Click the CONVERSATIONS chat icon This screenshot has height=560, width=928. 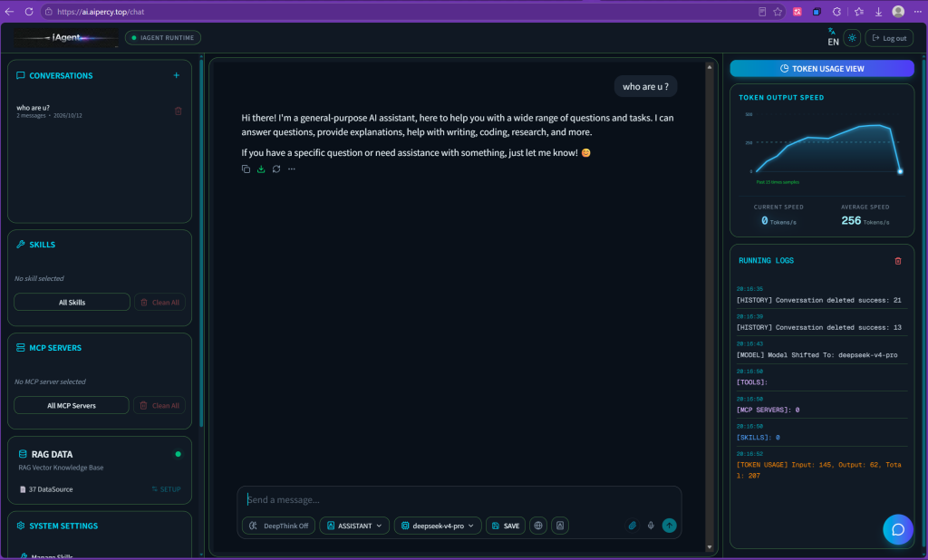21,76
